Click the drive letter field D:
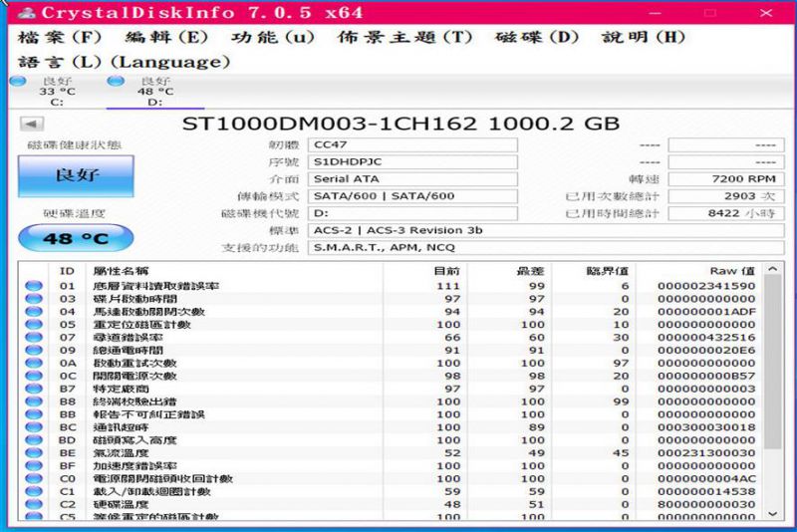This screenshot has width=797, height=532. point(412,213)
